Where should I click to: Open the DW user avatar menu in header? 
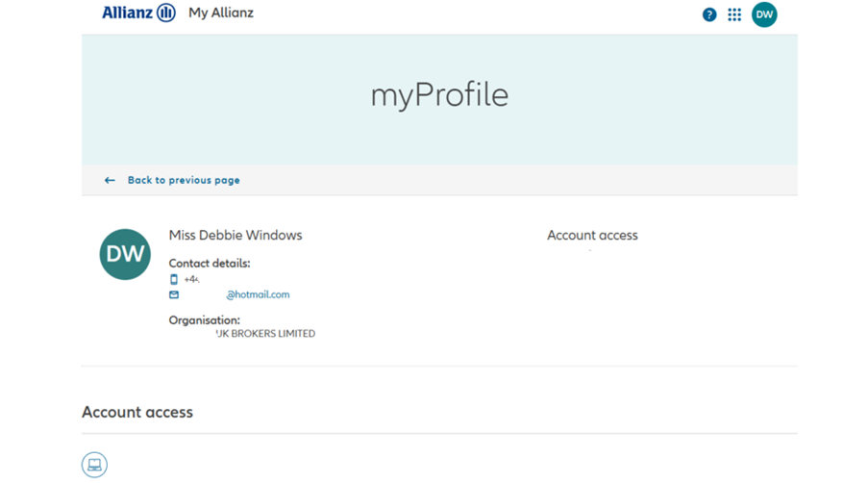pyautogui.click(x=764, y=14)
